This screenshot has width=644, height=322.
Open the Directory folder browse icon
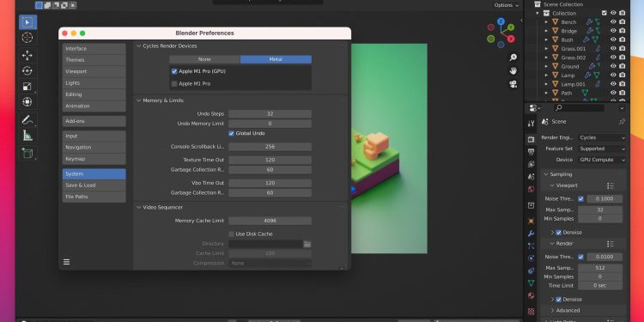click(307, 244)
